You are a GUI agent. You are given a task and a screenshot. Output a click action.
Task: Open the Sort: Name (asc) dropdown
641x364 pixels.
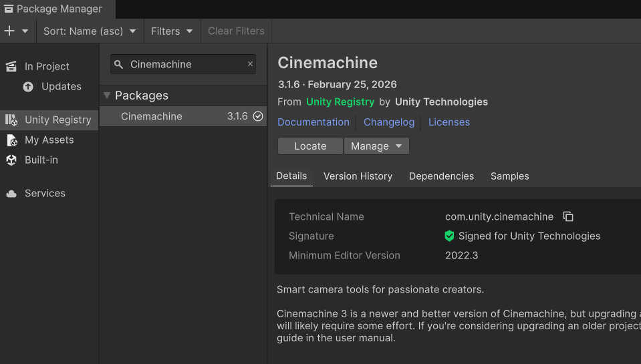coord(90,31)
